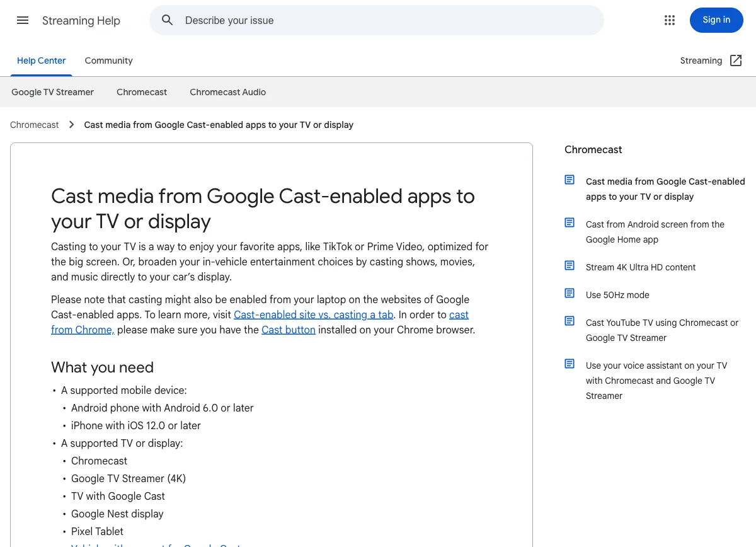
Task: Open the Streaming product link
Action: (701, 60)
